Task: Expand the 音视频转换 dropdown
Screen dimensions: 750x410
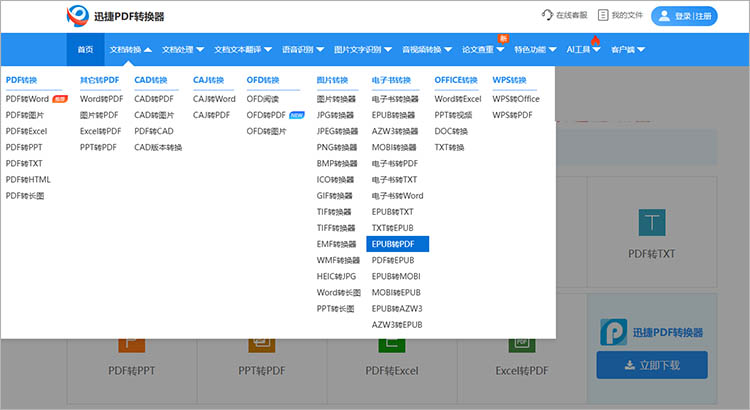Action: click(x=427, y=49)
